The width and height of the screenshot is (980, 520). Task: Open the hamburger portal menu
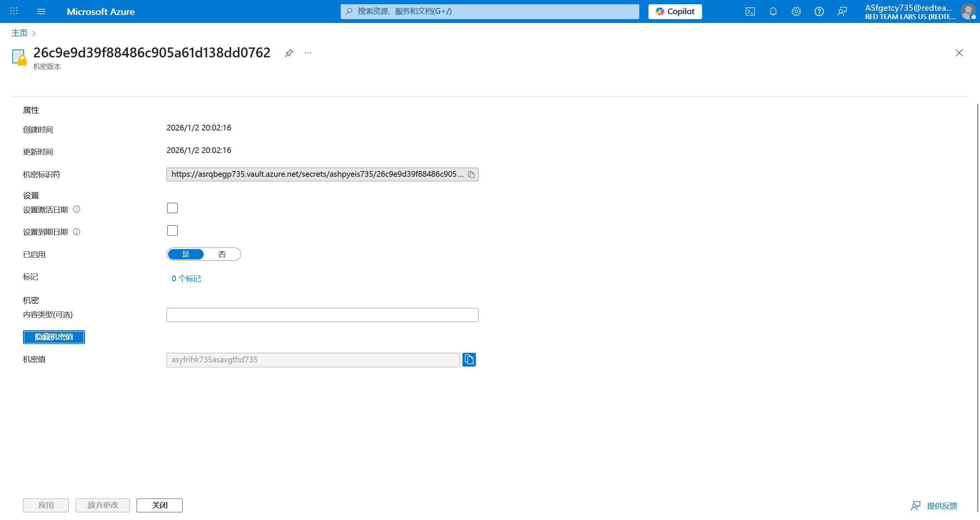click(x=41, y=11)
